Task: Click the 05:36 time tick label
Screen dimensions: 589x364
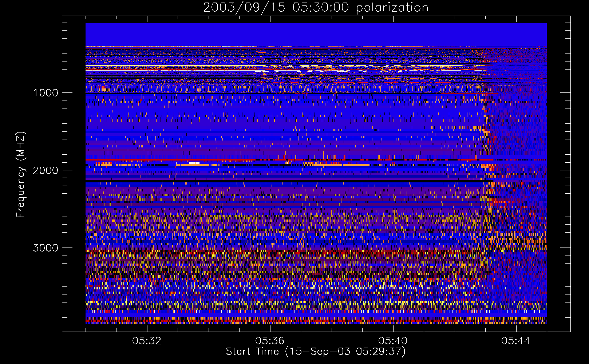Action: tap(270, 341)
